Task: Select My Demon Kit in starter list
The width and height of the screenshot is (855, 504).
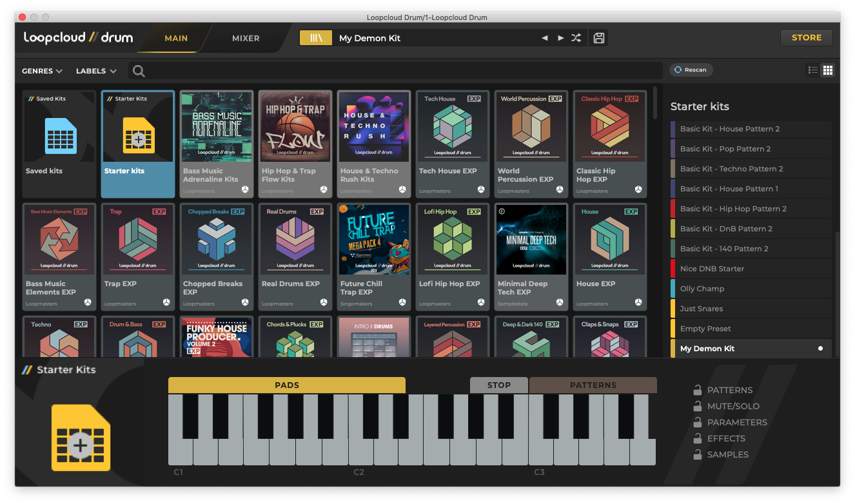Action: (x=751, y=349)
